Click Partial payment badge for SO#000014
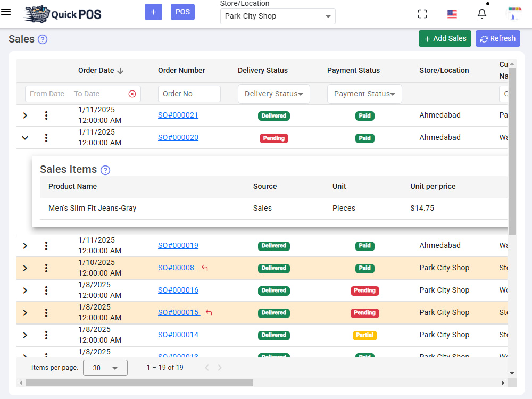 pos(365,335)
